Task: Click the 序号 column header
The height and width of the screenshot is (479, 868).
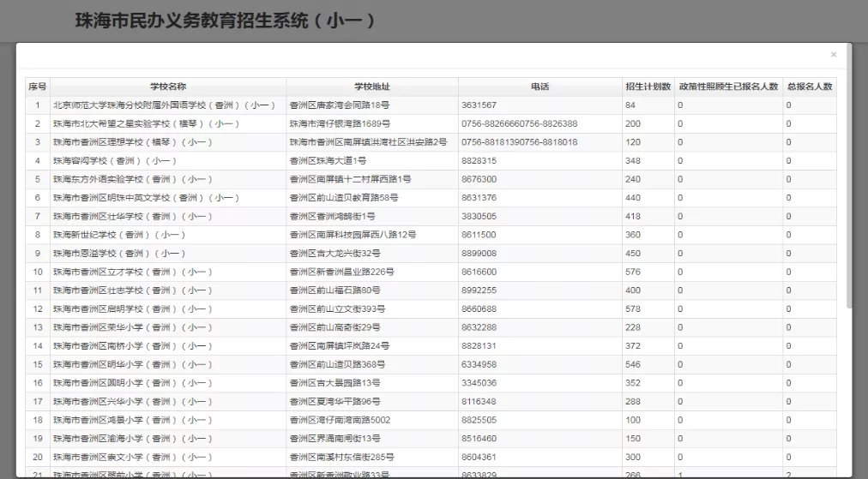Action: [x=38, y=87]
